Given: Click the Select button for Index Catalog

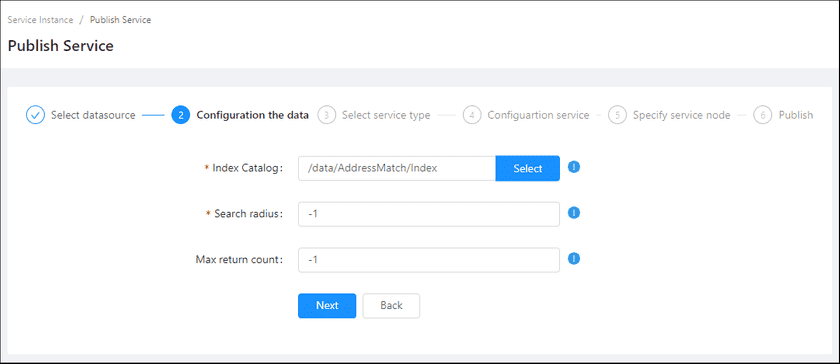Looking at the screenshot, I should tap(528, 168).
